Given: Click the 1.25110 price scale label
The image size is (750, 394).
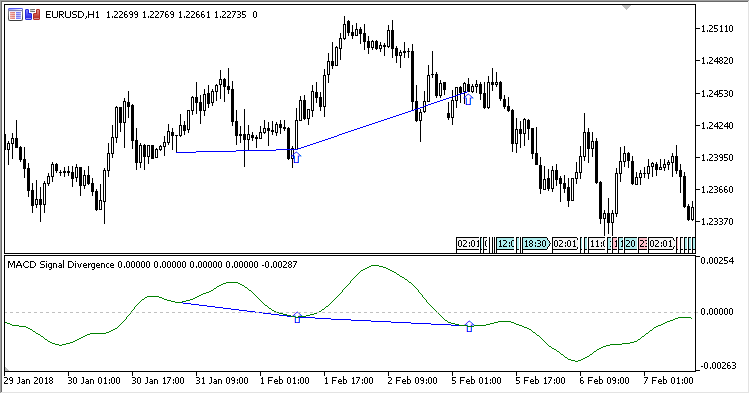Looking at the screenshot, I should (x=717, y=29).
